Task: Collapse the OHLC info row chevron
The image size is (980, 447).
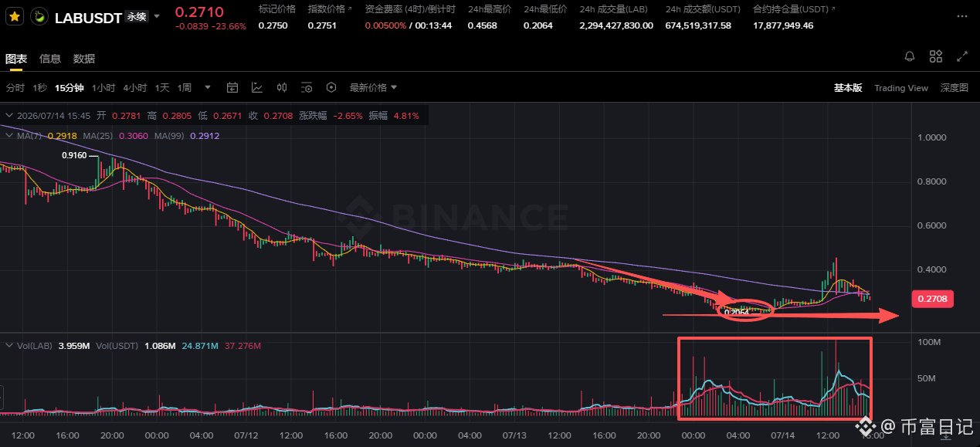Action: pyautogui.click(x=9, y=116)
